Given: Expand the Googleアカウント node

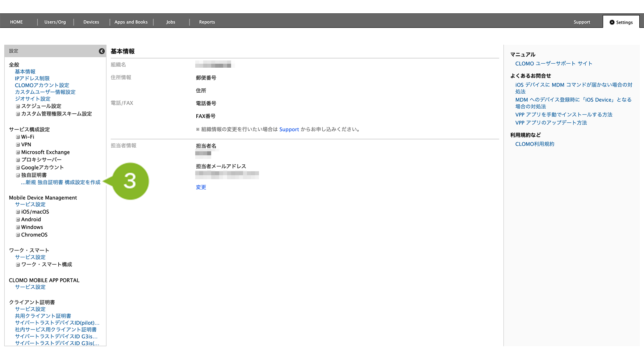Looking at the screenshot, I should pos(18,168).
